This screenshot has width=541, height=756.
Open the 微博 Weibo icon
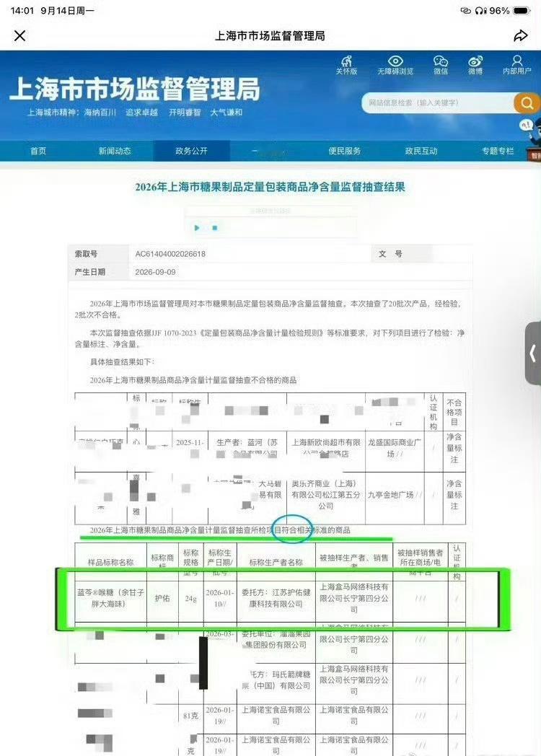tap(475, 65)
